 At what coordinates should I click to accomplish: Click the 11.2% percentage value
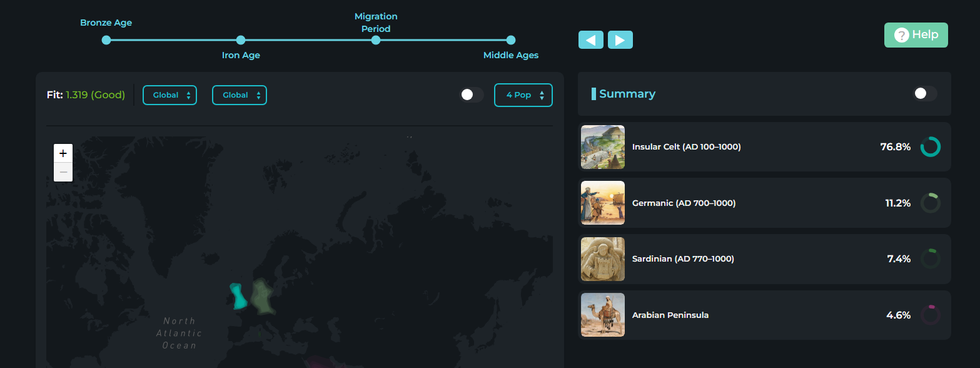pos(897,203)
